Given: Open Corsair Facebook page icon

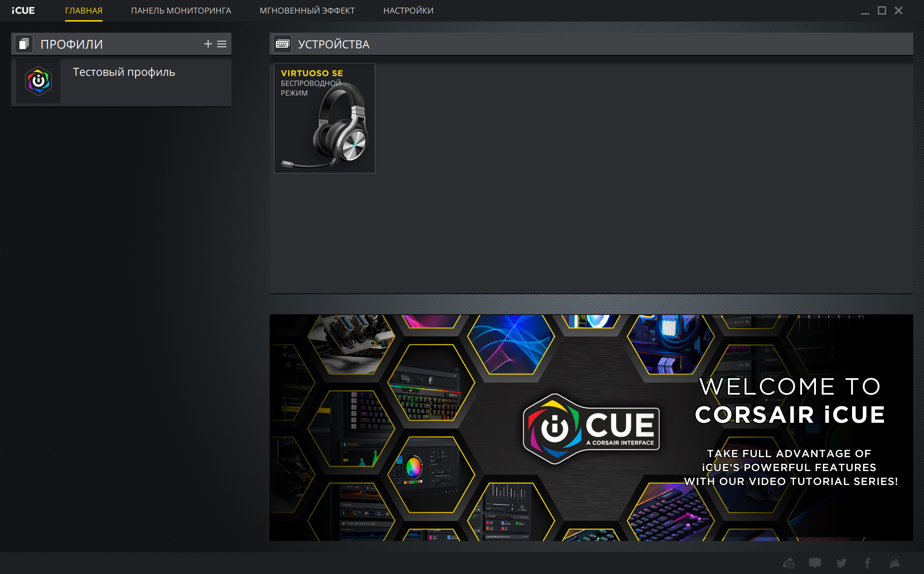Looking at the screenshot, I should tap(867, 563).
